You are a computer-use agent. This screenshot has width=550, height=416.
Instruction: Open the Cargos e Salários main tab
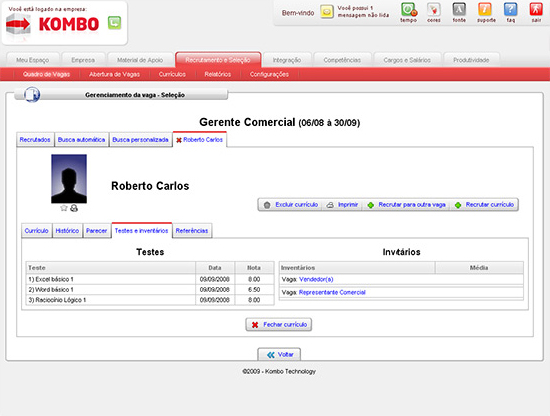click(407, 60)
